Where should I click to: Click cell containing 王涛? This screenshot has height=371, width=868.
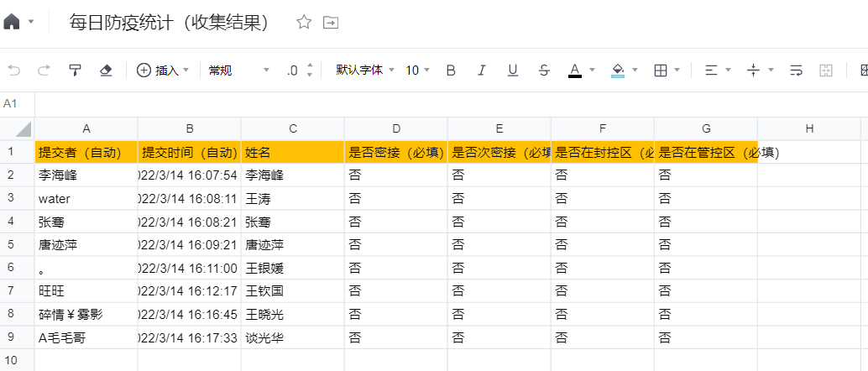point(293,198)
